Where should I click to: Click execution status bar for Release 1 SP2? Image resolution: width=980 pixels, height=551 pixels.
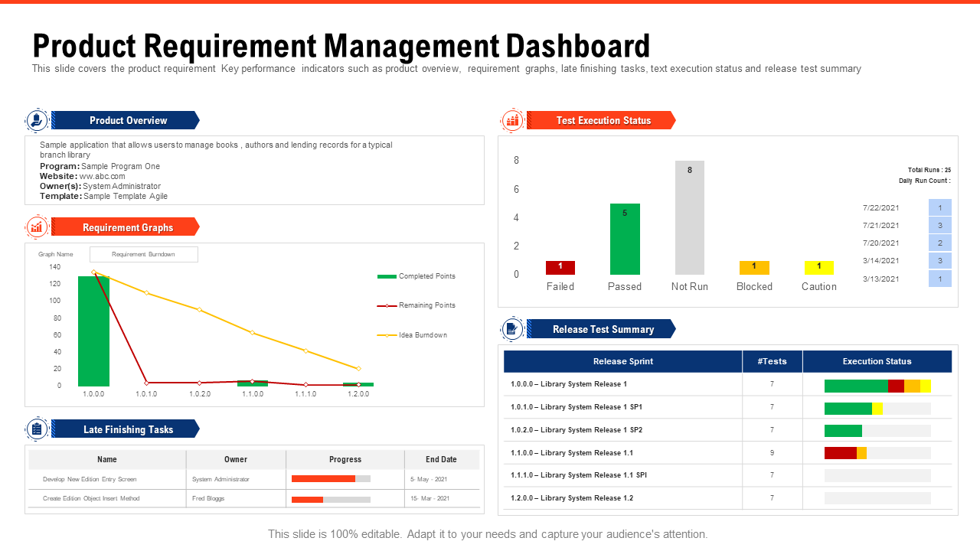(877, 430)
